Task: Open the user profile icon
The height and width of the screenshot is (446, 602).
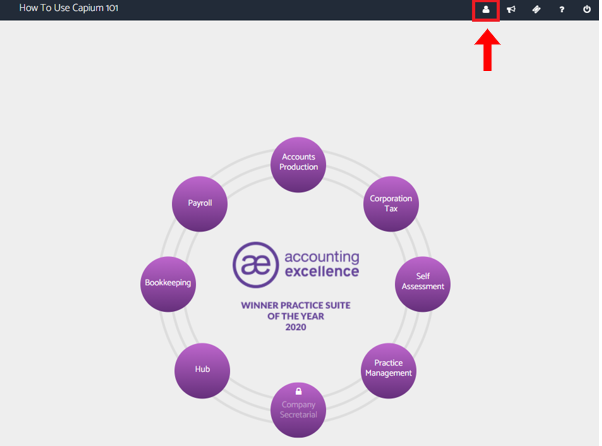Action: pos(486,10)
